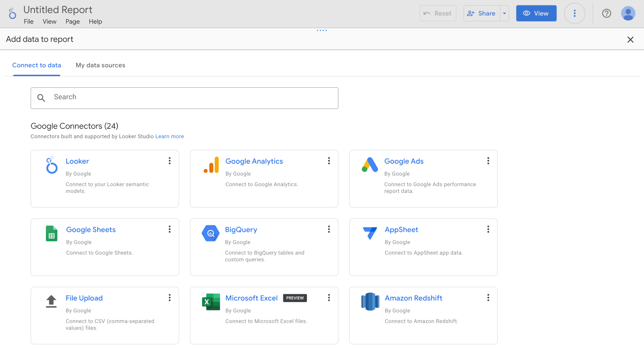Open the Share dropdown arrow
644x348 pixels.
(504, 13)
